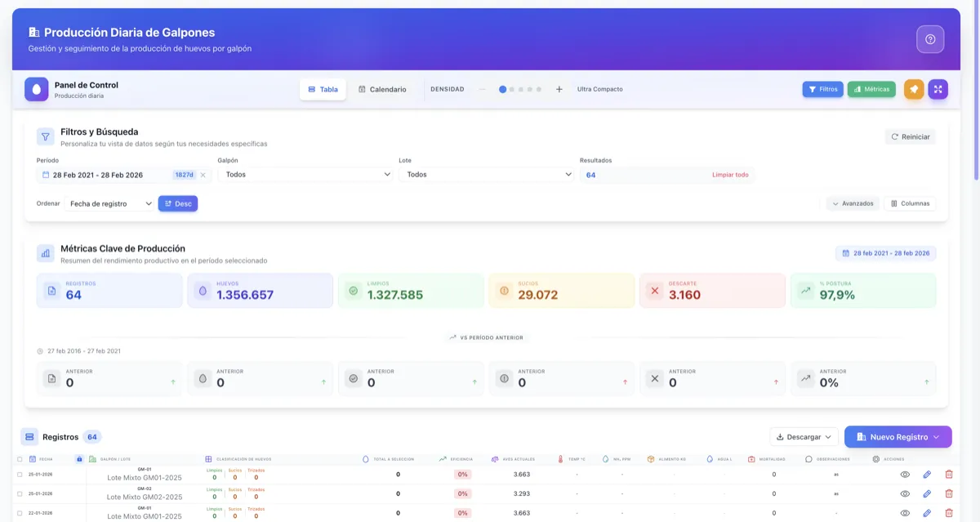Image resolution: width=980 pixels, height=522 pixels.
Task: Click the Descarte metric X icon
Action: [654, 290]
